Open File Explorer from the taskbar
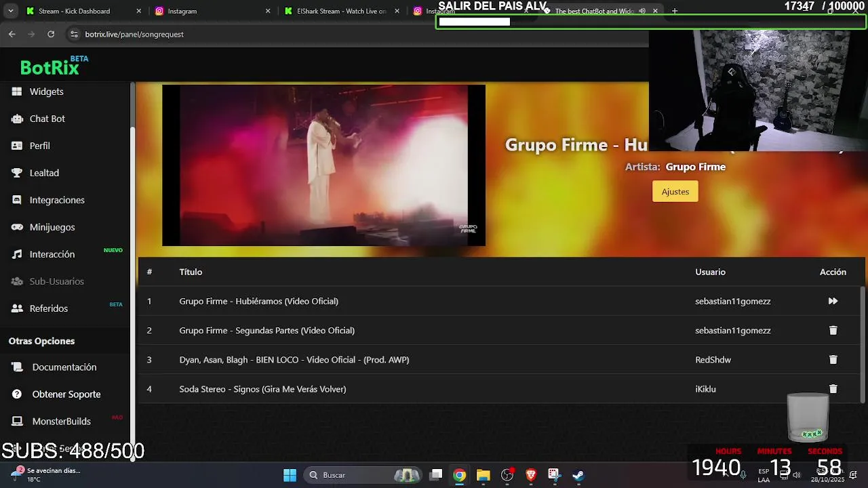 coord(483,475)
